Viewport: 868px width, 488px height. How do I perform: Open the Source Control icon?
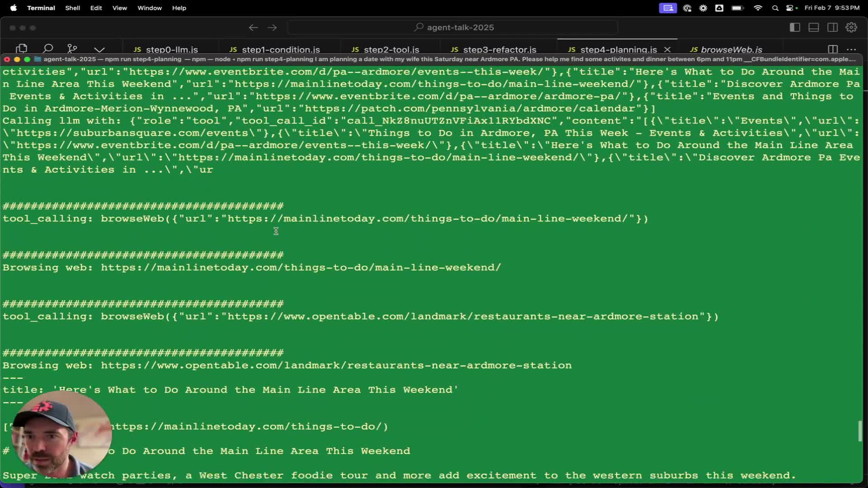click(72, 48)
